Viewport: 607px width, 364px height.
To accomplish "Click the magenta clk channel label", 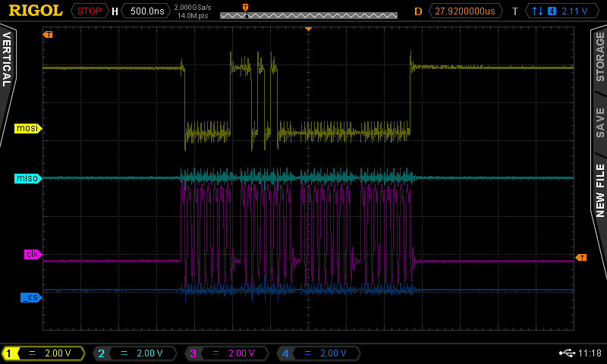I will coord(32,254).
